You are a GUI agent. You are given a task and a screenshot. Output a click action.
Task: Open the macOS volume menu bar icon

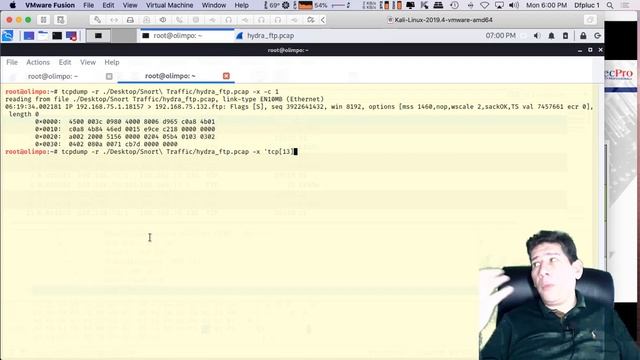click(514, 5)
